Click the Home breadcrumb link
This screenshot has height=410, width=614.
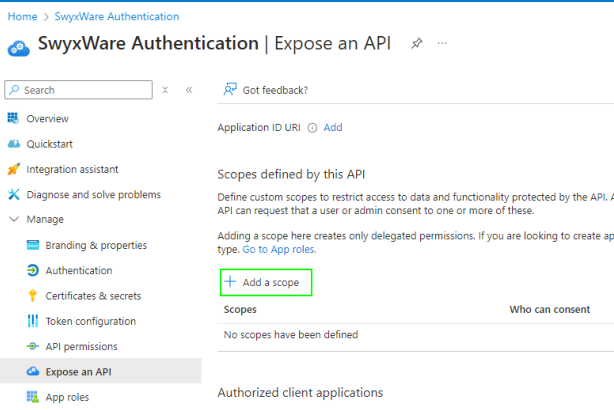(x=22, y=17)
